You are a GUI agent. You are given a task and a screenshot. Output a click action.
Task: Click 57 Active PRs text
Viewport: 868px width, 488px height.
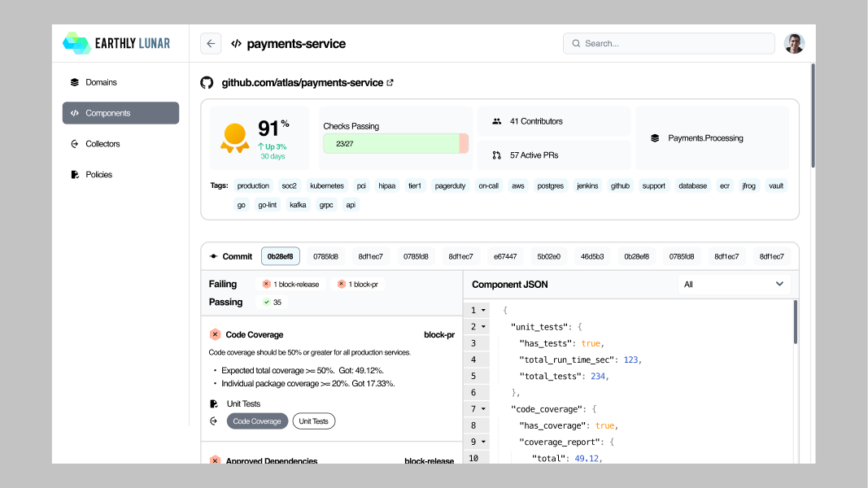pyautogui.click(x=534, y=155)
